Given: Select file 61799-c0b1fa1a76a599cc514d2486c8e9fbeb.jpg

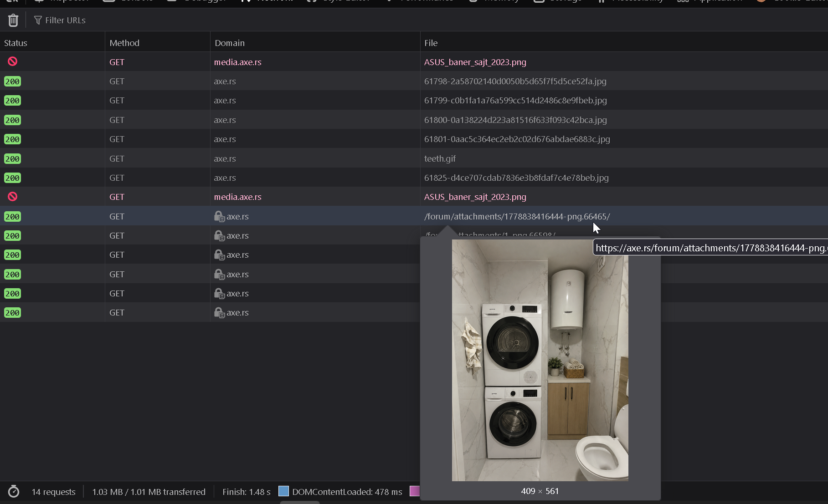Looking at the screenshot, I should click(x=515, y=100).
